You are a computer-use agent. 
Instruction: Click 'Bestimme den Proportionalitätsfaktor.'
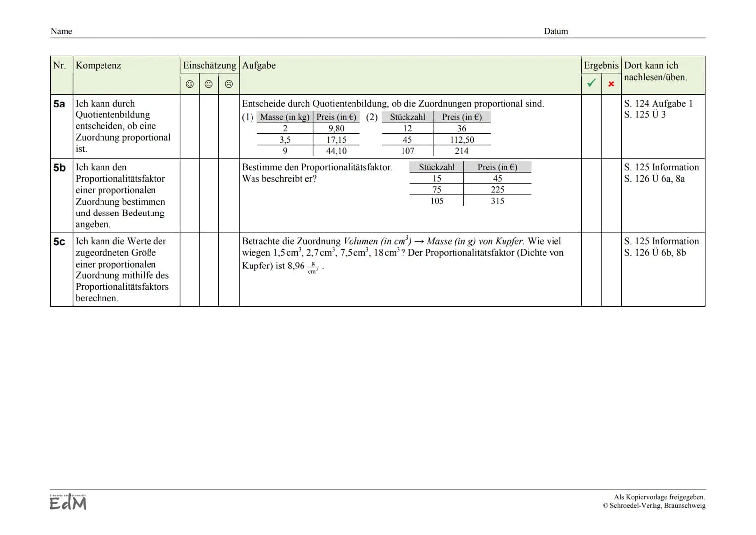click(317, 167)
